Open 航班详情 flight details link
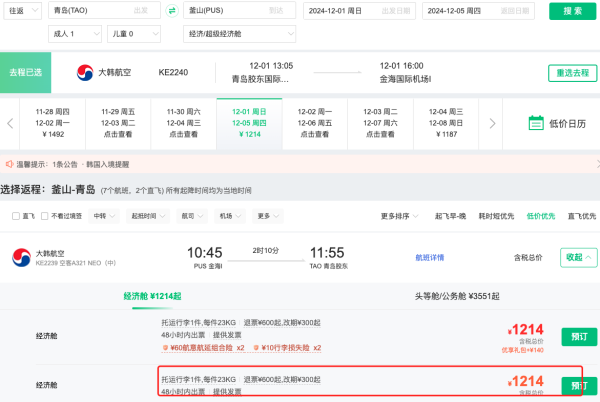The height and width of the screenshot is (402, 600). pyautogui.click(x=430, y=257)
